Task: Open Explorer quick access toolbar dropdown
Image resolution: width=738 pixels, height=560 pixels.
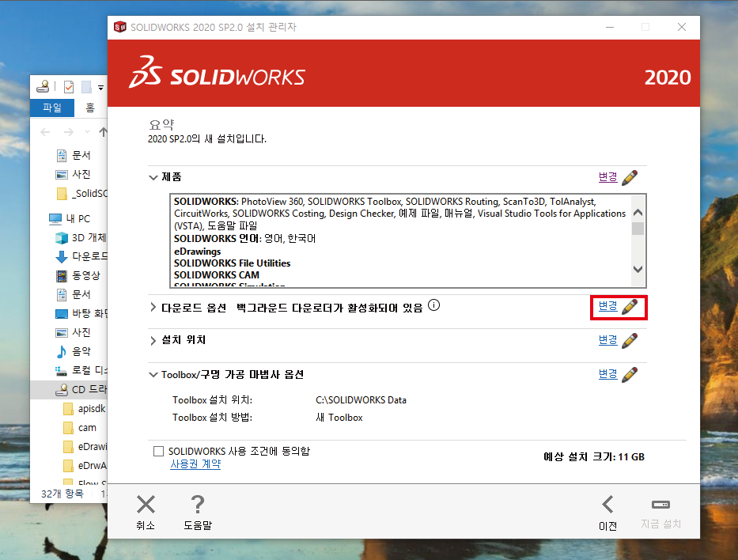Action: click(100, 88)
